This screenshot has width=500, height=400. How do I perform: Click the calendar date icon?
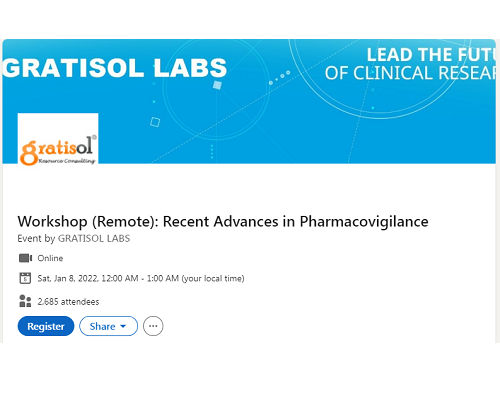pos(25,278)
